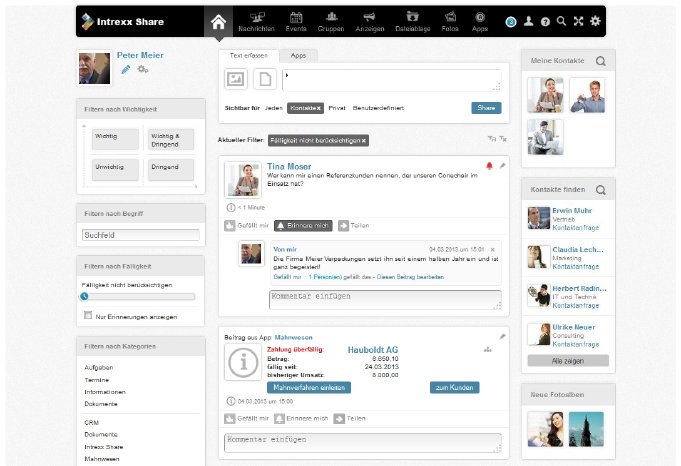
Task: Click the search magnifier icon in header
Action: pos(561,21)
